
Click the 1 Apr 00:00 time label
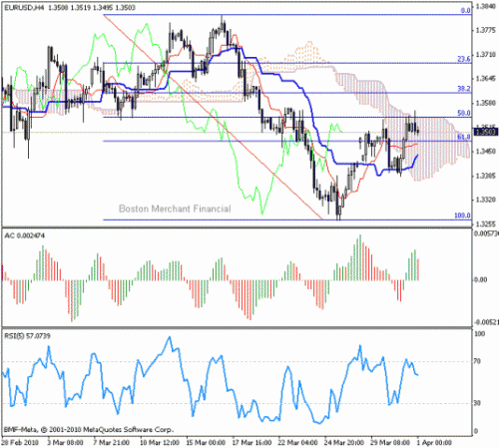pyautogui.click(x=434, y=443)
